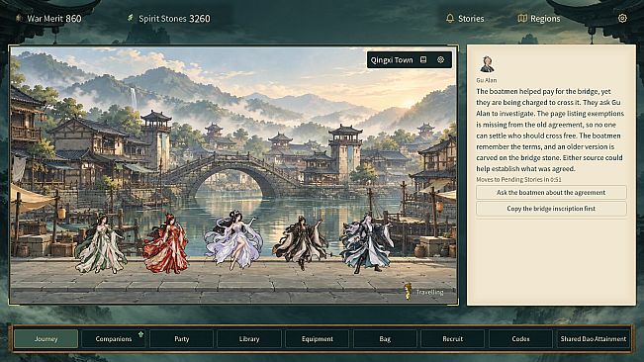Click the Travelling status text
Image resolution: width=644 pixels, height=362 pixels.
429,292
